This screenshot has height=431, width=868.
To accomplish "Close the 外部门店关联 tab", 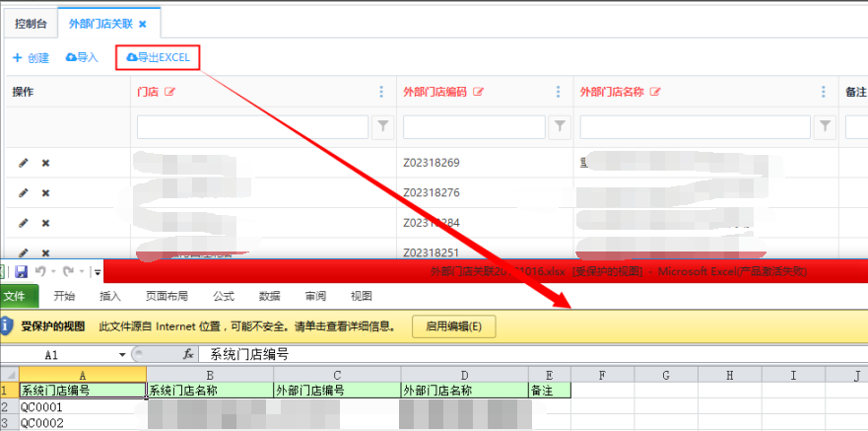I will [143, 23].
